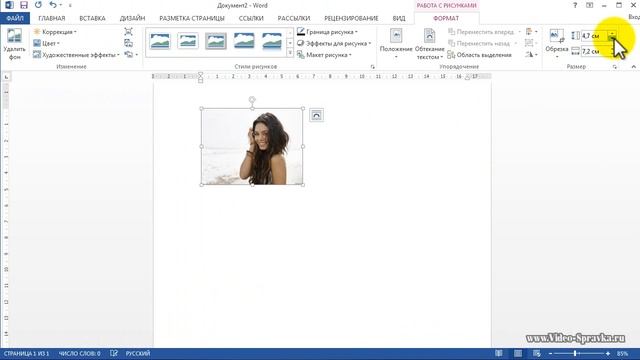Open the Размер dialog launcher

tap(615, 67)
